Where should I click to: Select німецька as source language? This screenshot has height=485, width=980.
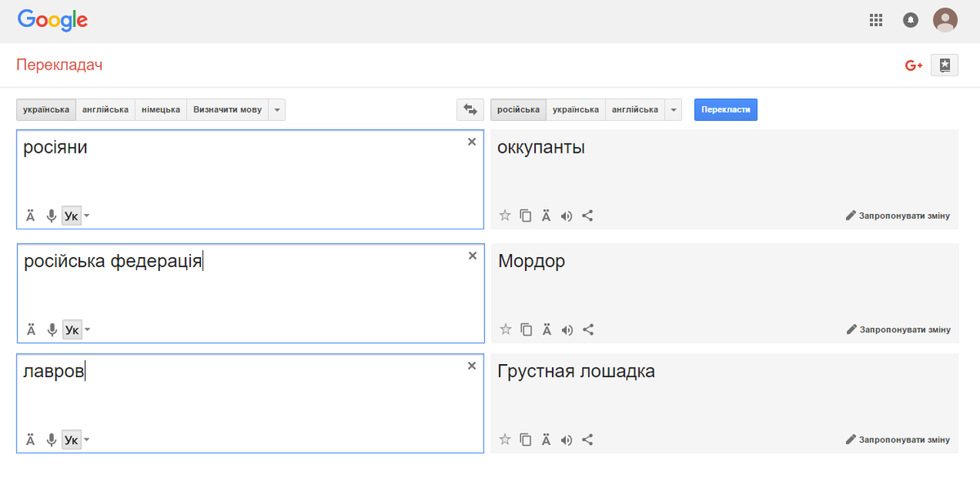161,109
